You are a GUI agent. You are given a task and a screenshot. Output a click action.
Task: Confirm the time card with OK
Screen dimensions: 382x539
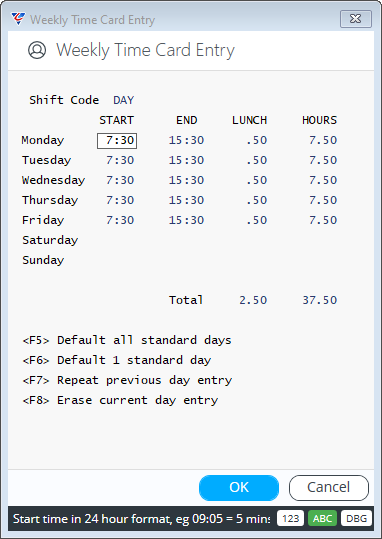(239, 487)
